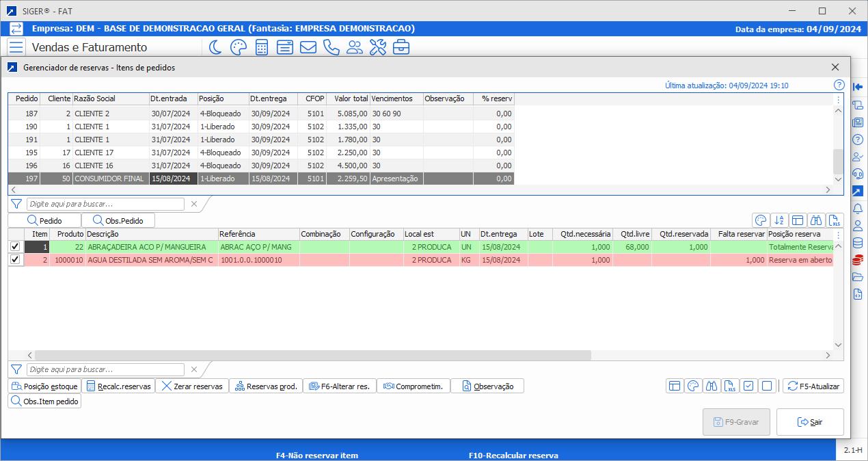Viewport: 868px width, 461px height.
Task: Click the binoculars icon in bottom toolbar
Action: pos(711,386)
